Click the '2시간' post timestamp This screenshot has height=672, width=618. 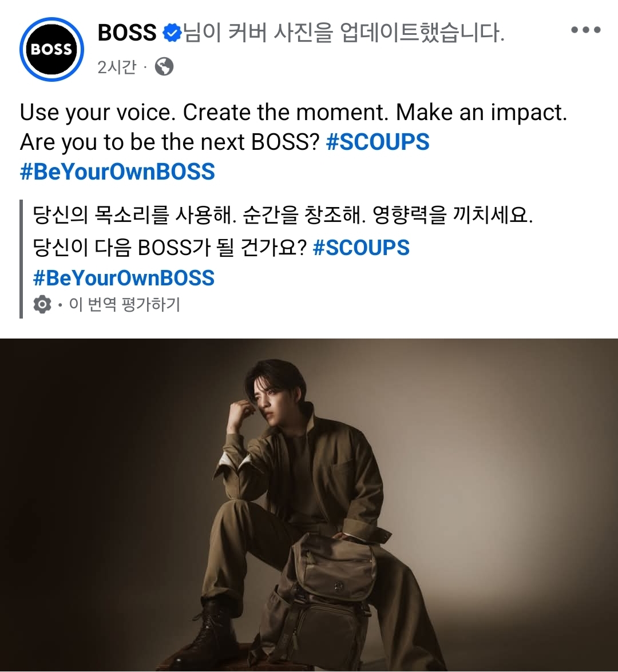[117, 67]
